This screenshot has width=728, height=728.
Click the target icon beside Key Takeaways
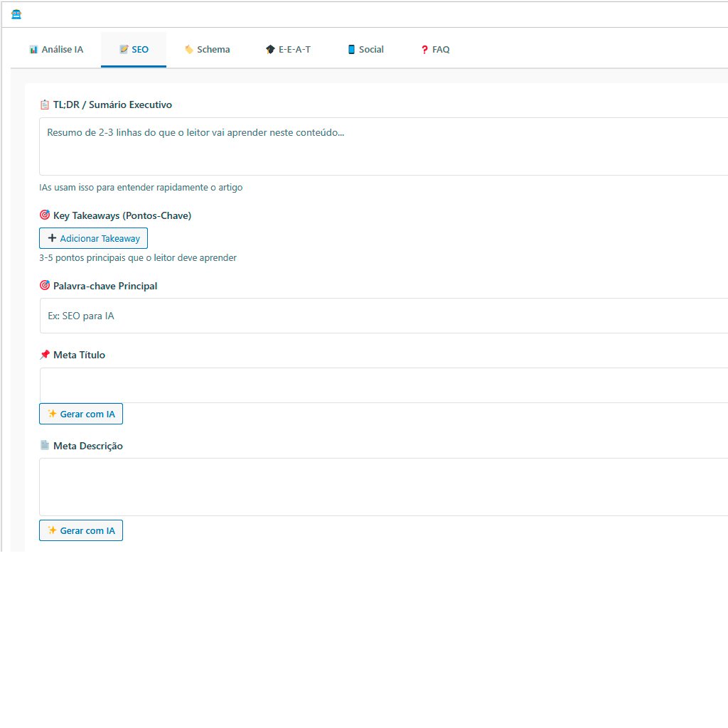tap(45, 215)
